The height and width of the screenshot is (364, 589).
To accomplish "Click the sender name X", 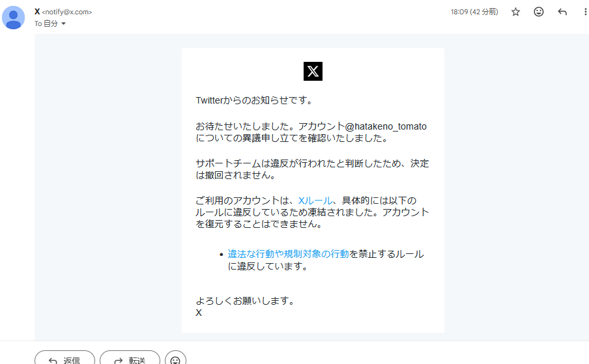I will [x=37, y=12].
